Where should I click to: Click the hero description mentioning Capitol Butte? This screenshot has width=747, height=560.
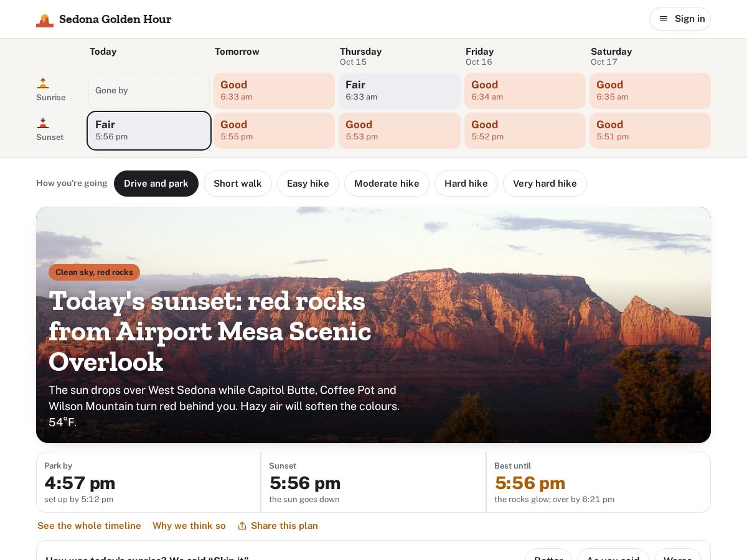click(x=224, y=406)
